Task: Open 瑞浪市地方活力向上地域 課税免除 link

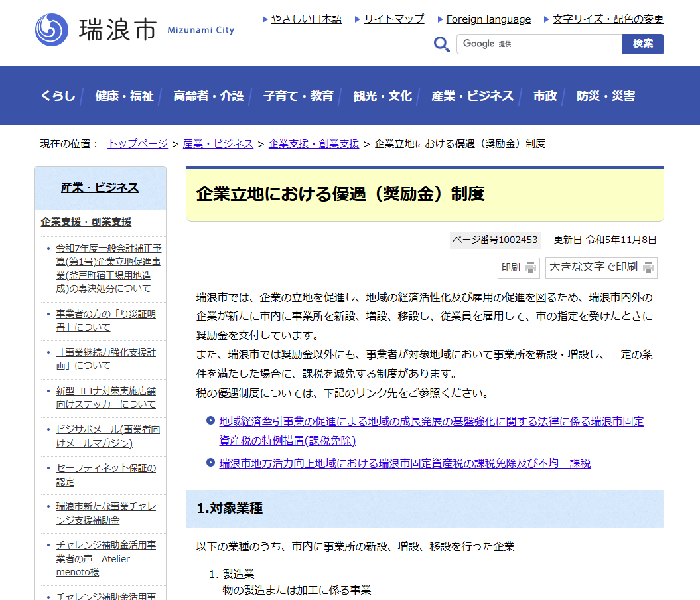Action: coord(405,463)
